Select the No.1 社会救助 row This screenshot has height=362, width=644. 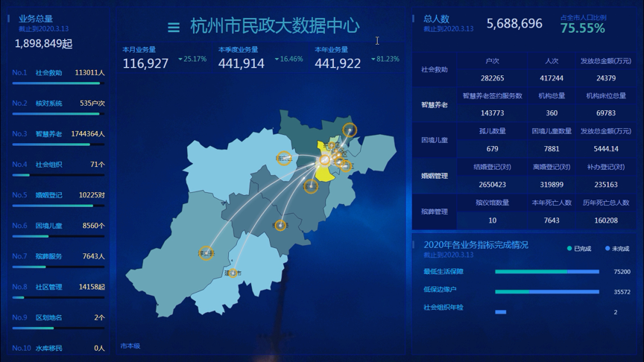coord(58,77)
